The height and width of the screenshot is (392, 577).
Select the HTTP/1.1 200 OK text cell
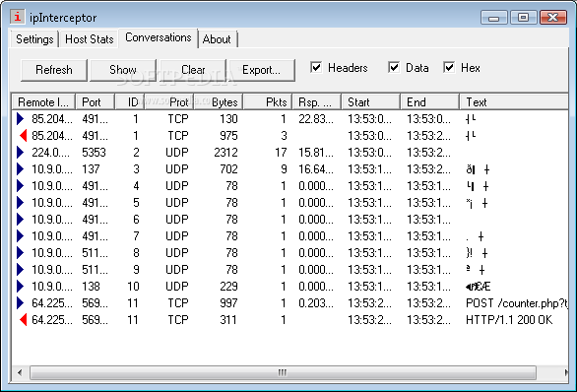click(x=509, y=319)
